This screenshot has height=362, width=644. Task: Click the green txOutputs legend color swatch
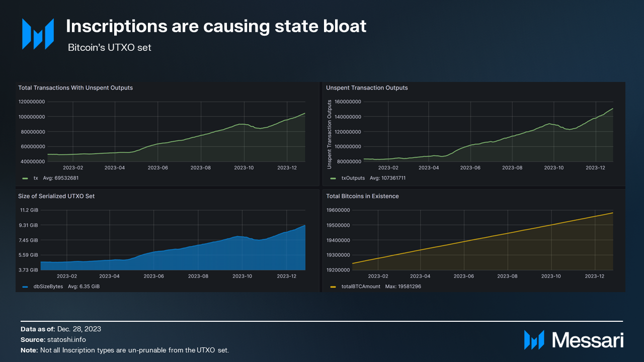pos(333,178)
